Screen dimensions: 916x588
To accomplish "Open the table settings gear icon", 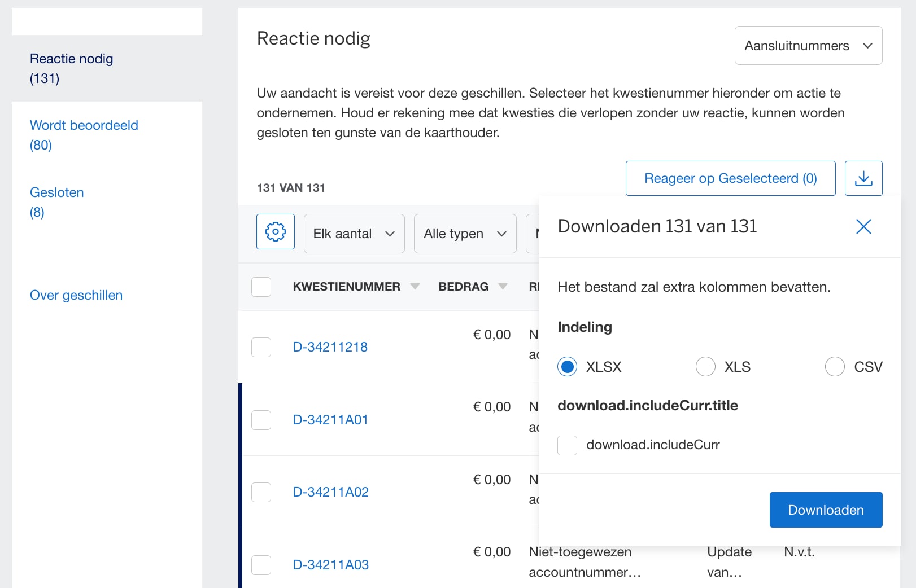I will 275,231.
